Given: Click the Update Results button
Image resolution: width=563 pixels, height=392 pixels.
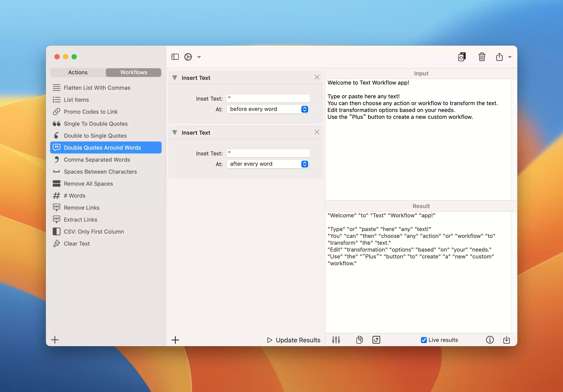Looking at the screenshot, I should click(294, 340).
